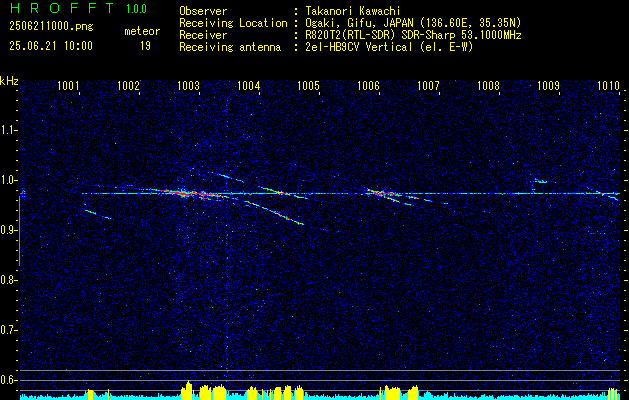This screenshot has height=400, width=629.
Task: Click time marker 1010
Action: 608,85
